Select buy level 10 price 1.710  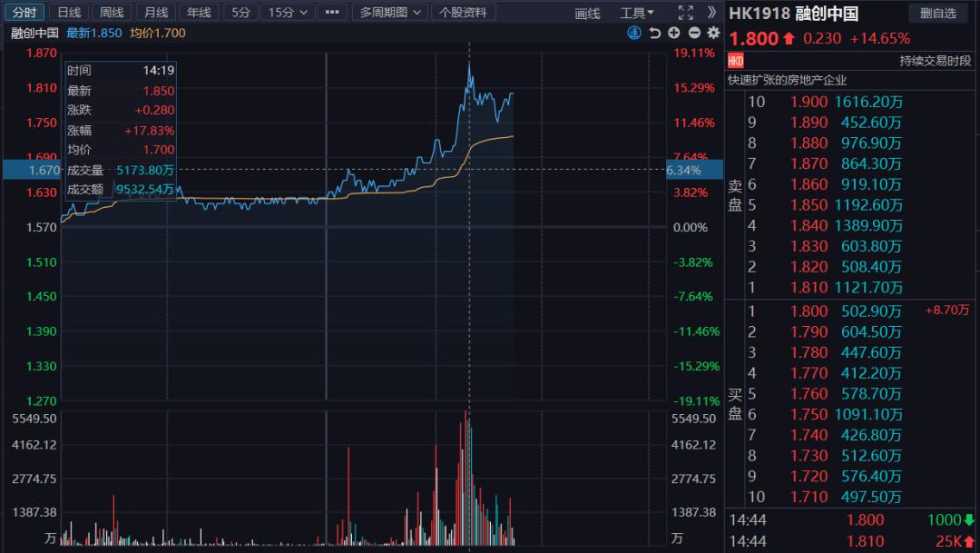click(x=808, y=498)
